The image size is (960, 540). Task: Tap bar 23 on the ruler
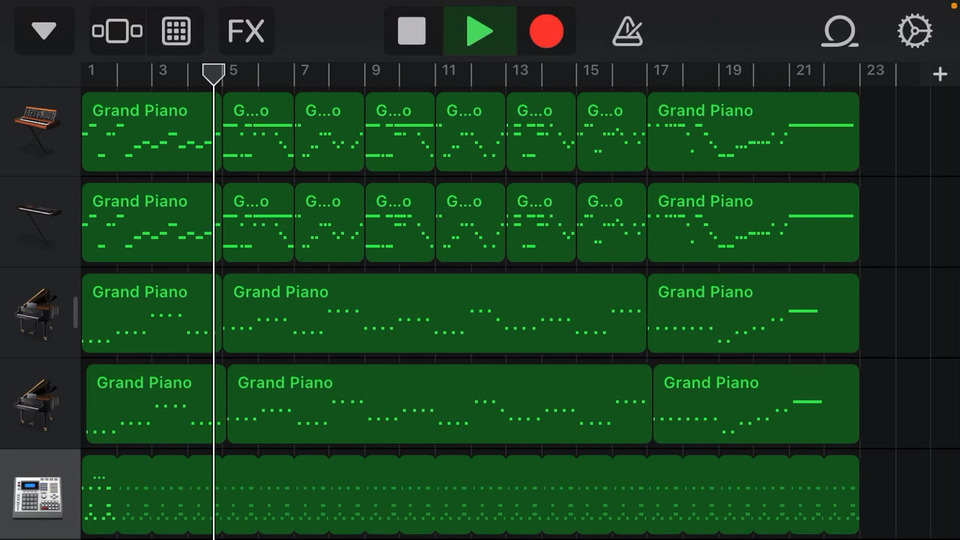pyautogui.click(x=875, y=70)
